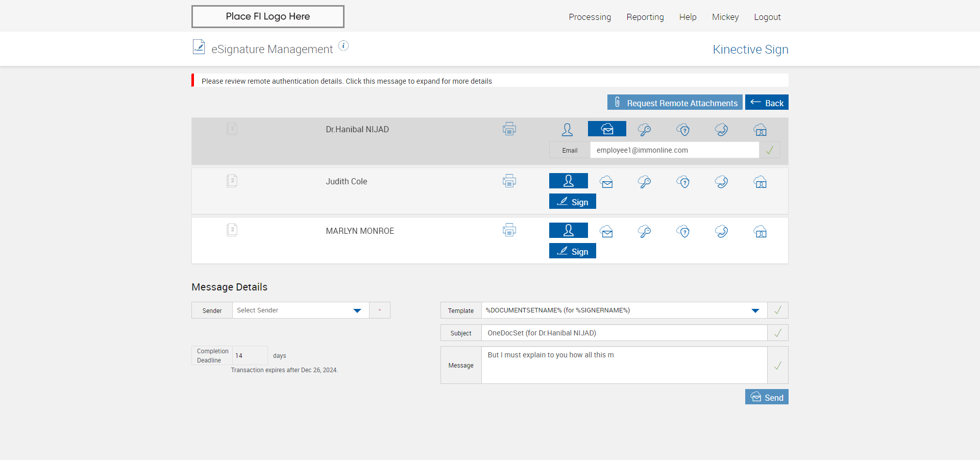The image size is (980, 460).
Task: Click the Completion Deadline days field
Action: (250, 355)
